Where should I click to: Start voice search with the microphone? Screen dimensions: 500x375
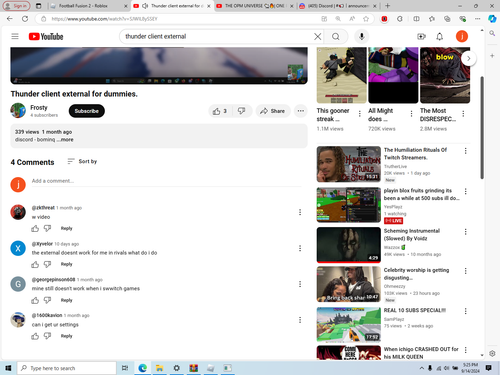coord(362,36)
